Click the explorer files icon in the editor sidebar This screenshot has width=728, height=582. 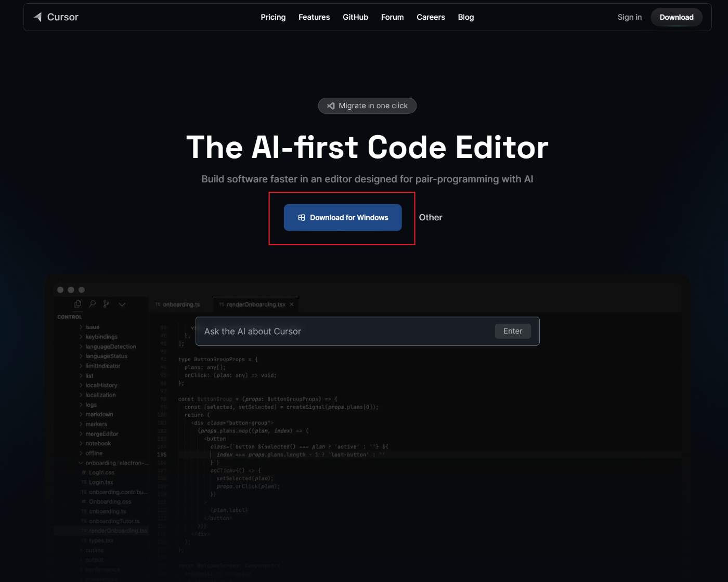pos(78,304)
